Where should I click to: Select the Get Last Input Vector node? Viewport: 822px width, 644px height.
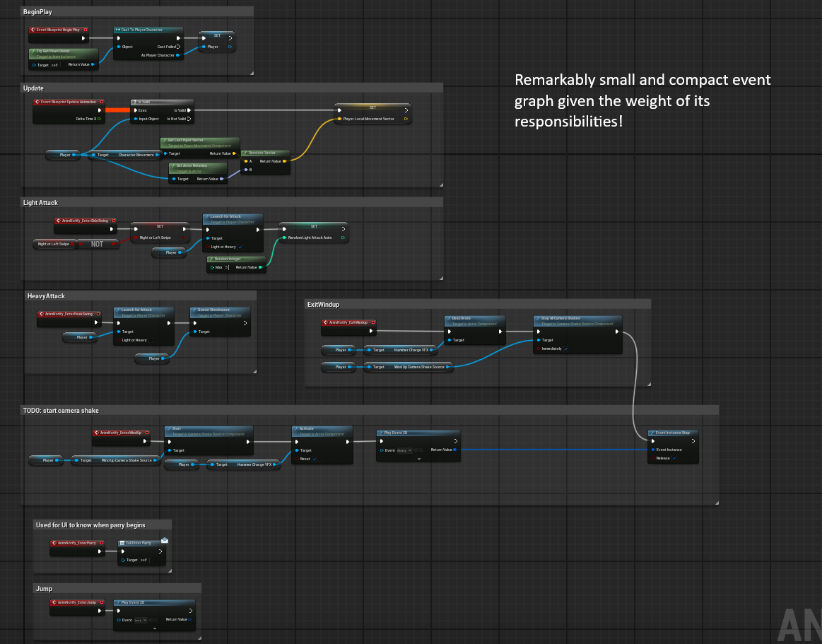click(x=200, y=147)
